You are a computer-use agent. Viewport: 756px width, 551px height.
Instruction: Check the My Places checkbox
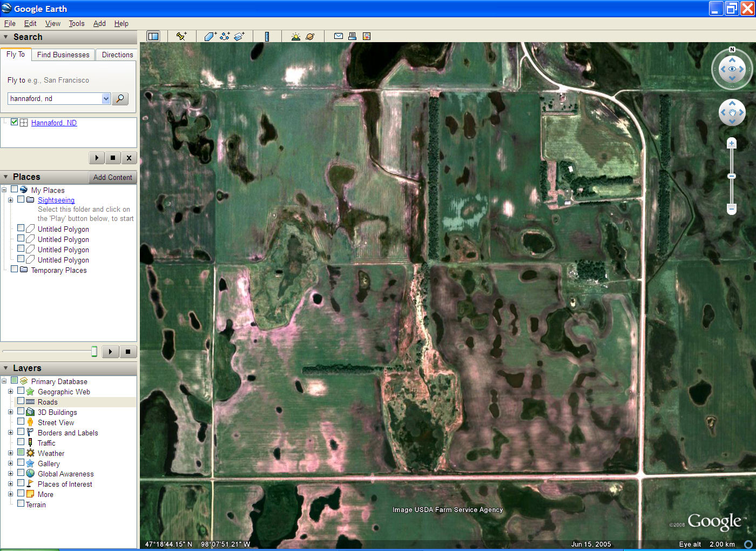point(15,190)
